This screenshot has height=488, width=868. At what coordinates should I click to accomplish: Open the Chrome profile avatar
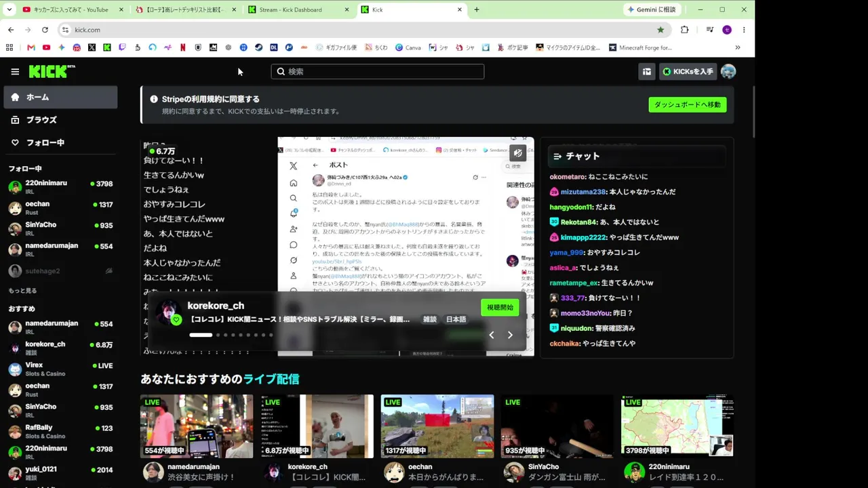click(727, 30)
